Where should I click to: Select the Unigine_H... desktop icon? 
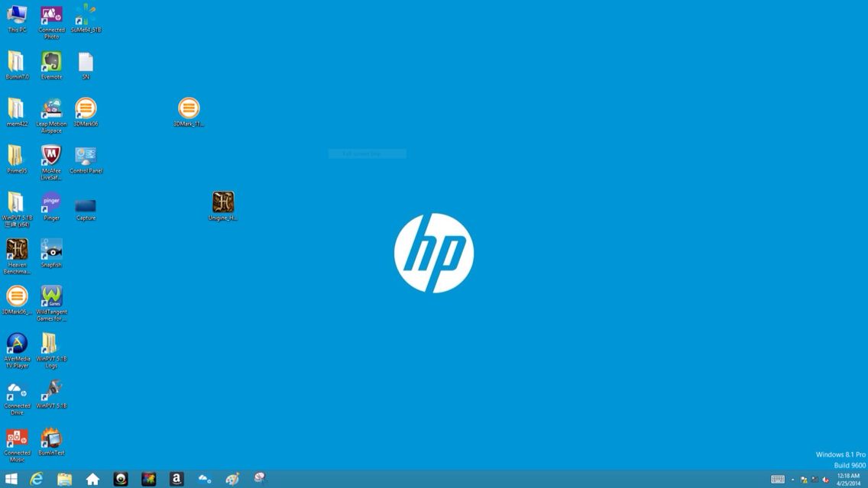tap(223, 207)
